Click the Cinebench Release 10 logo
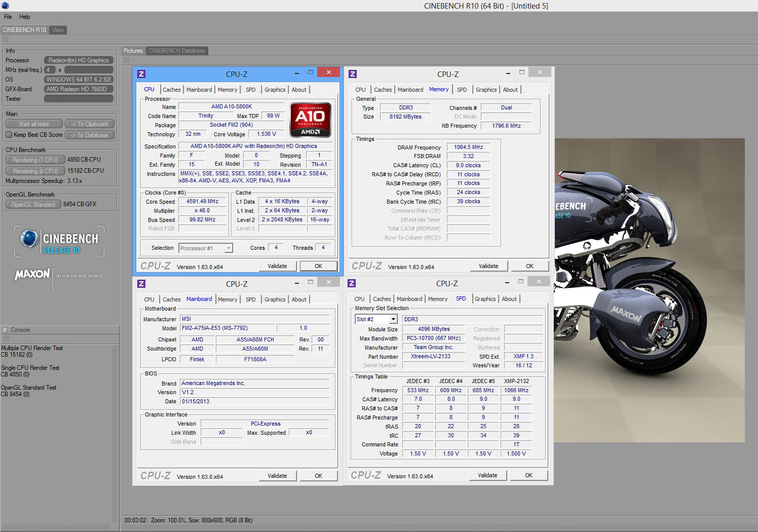The image size is (758, 532). pos(60,242)
